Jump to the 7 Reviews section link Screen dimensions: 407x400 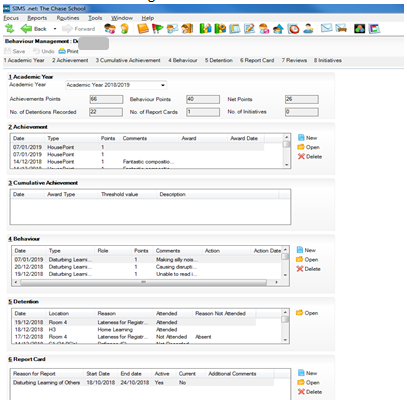294,60
